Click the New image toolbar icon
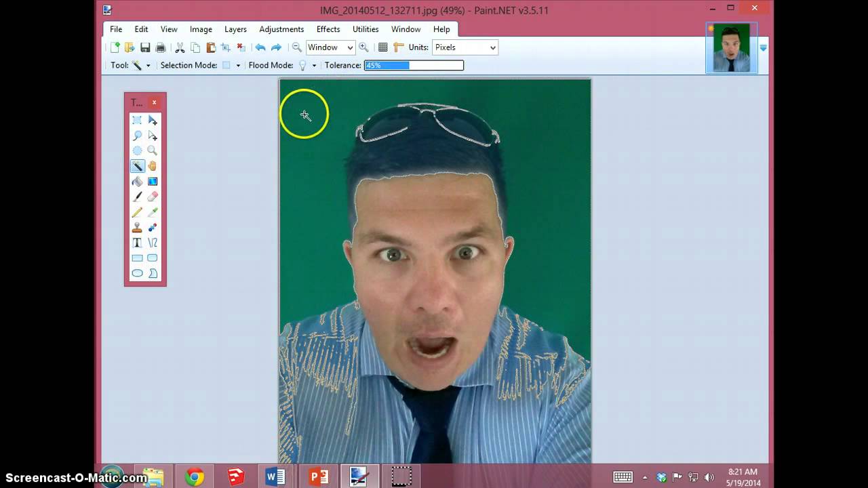The image size is (868, 488). 115,47
